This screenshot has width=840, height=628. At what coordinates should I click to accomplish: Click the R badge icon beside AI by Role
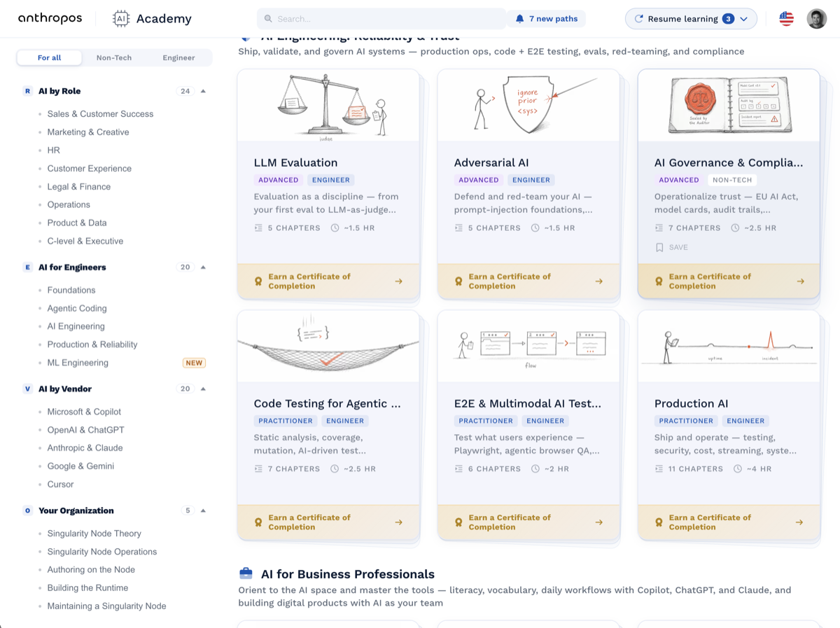pyautogui.click(x=28, y=91)
